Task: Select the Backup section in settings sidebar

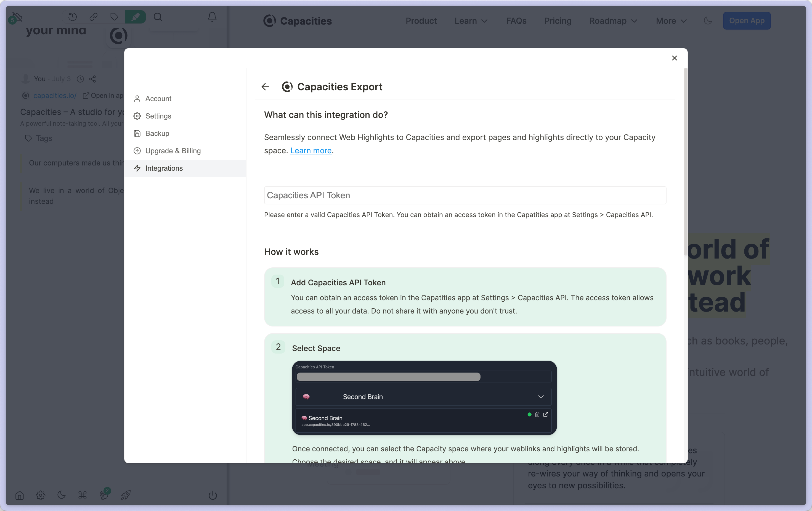Action: point(157,133)
